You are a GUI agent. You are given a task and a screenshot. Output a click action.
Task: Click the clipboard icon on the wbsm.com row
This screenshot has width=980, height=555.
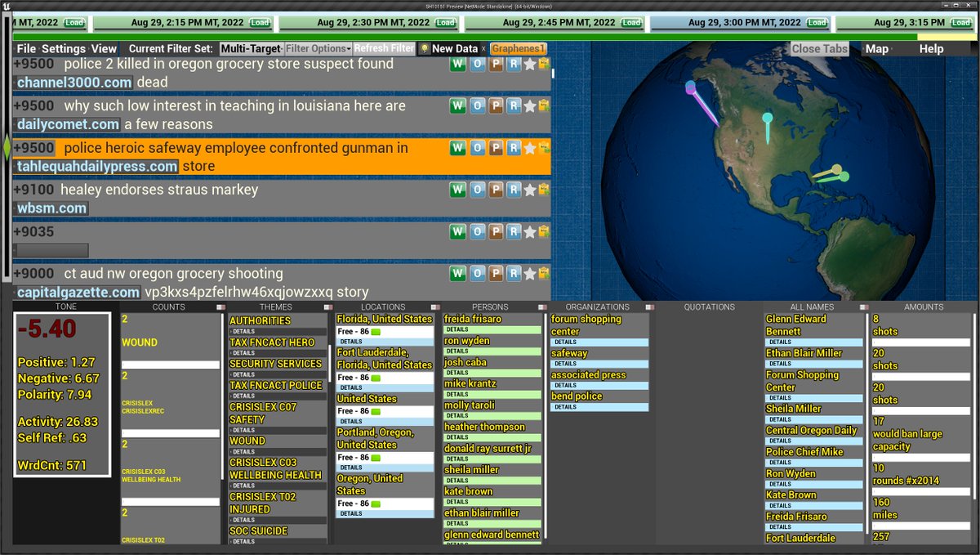coord(543,190)
